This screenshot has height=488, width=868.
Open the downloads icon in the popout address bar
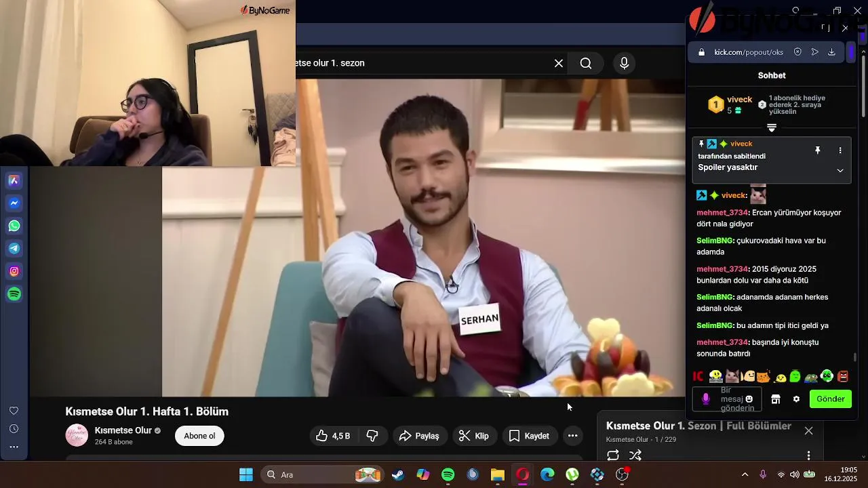tap(831, 52)
